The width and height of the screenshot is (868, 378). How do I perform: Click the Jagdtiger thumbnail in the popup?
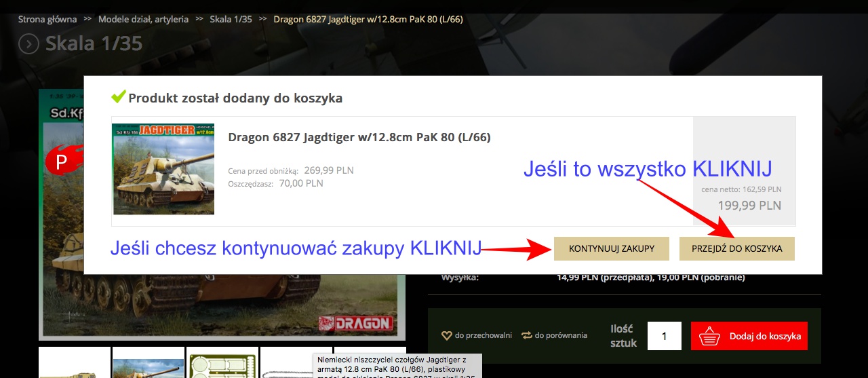coord(163,169)
